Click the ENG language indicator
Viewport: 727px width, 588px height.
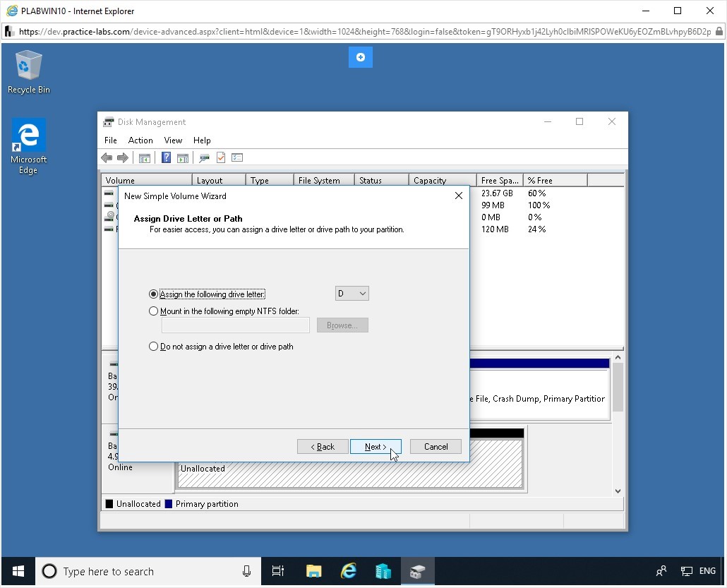(707, 571)
